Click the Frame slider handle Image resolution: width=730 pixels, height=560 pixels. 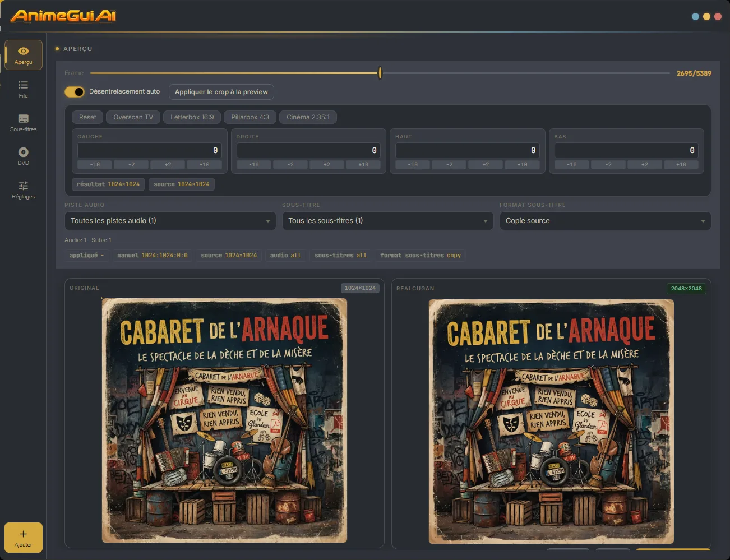coord(380,73)
